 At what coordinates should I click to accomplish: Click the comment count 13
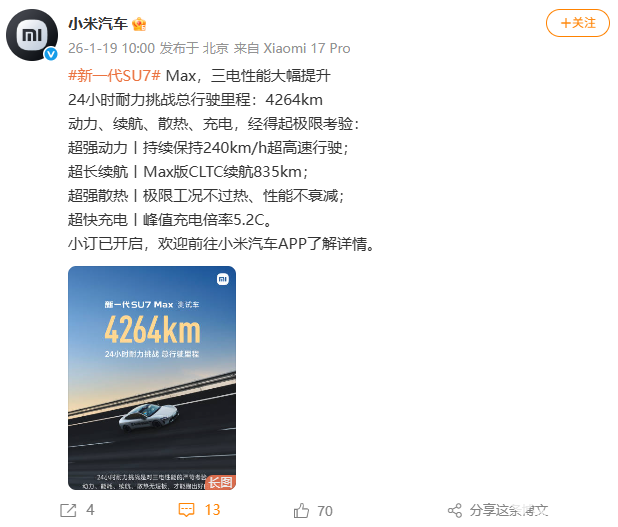pyautogui.click(x=212, y=510)
